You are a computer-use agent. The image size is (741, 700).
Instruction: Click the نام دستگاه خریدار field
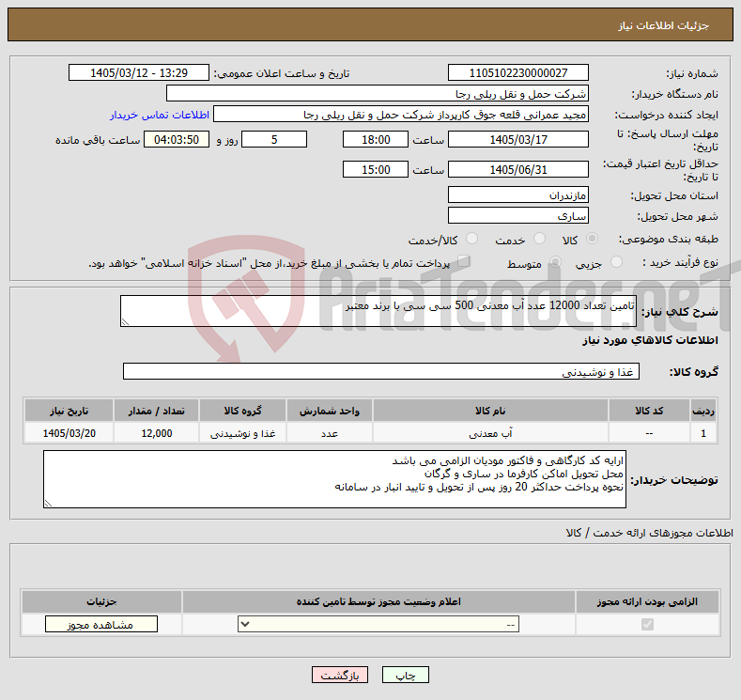(x=378, y=94)
